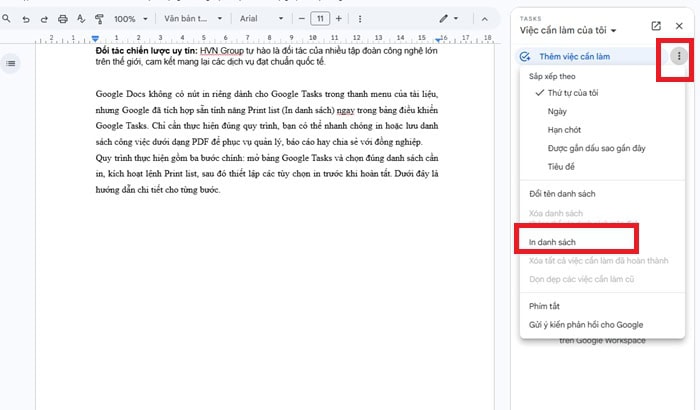
Task: Redo the last action
Action: pyautogui.click(x=44, y=19)
